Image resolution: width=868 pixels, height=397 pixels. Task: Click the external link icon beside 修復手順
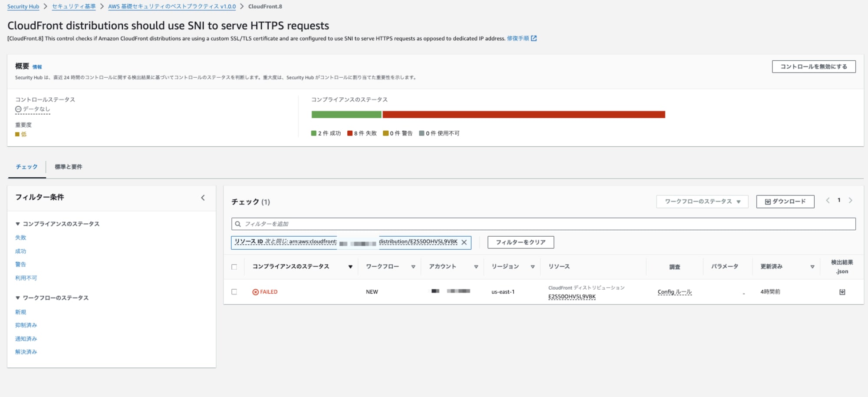[534, 38]
